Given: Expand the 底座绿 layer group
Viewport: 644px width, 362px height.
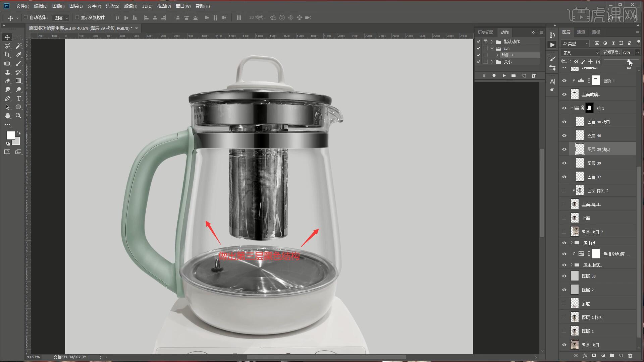Looking at the screenshot, I should click(x=572, y=243).
